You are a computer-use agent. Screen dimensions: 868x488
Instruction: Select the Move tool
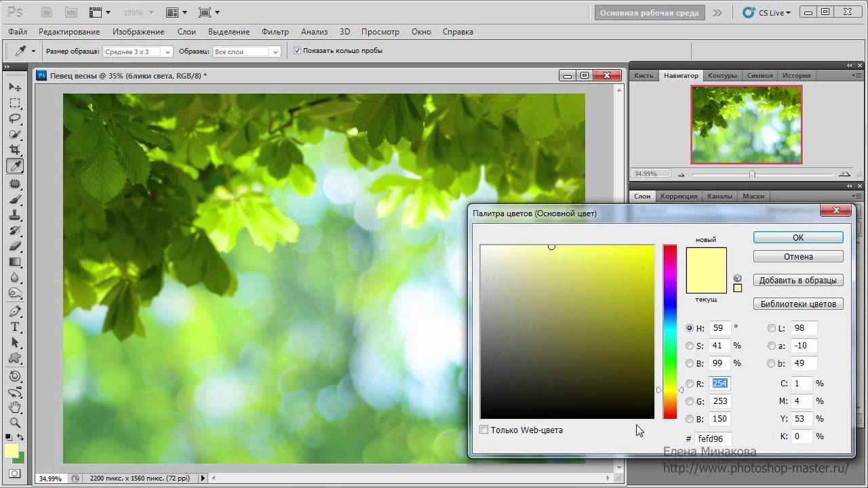[15, 87]
